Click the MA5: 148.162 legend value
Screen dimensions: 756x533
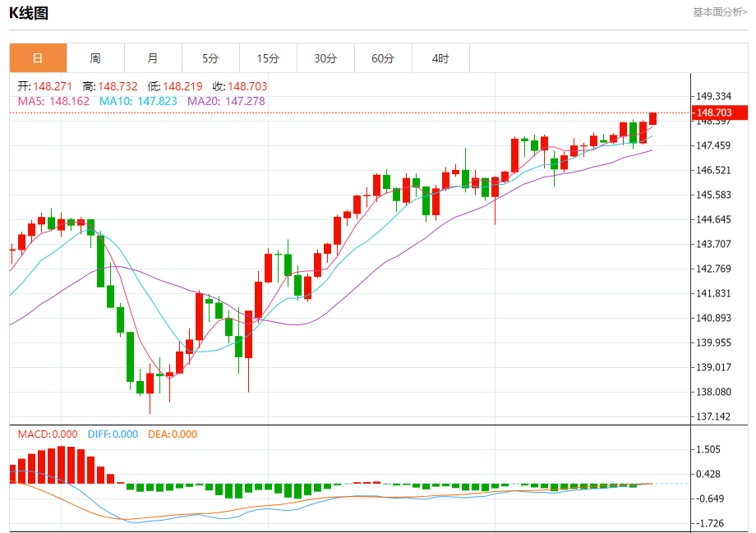(x=53, y=101)
